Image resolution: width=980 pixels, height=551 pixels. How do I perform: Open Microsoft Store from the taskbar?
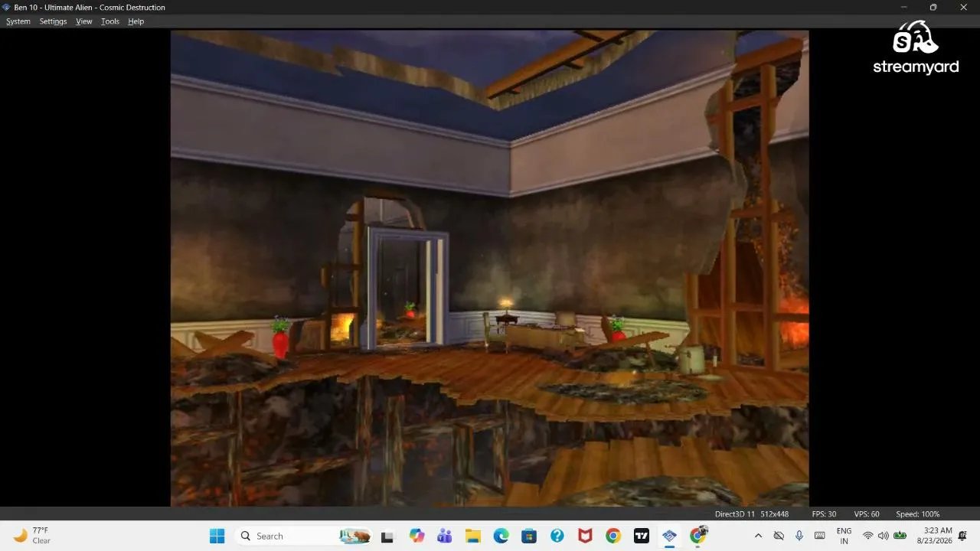[x=529, y=536]
